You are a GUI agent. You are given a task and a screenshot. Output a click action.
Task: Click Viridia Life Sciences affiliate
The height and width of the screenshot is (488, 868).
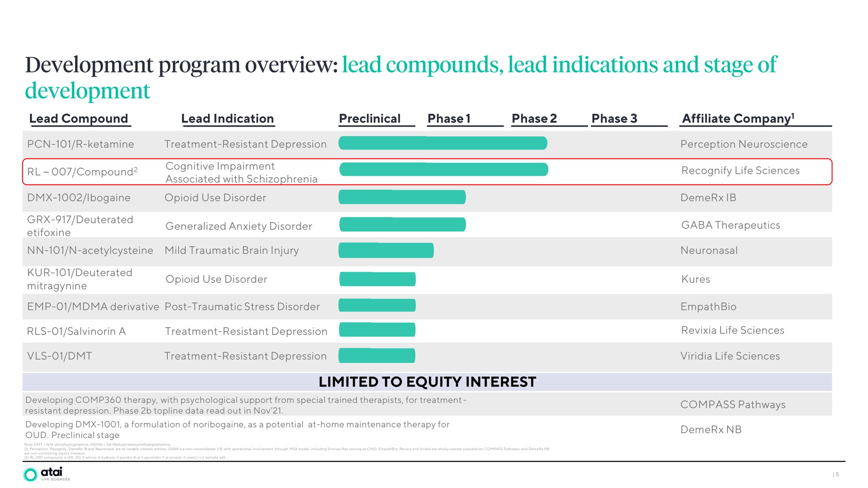(x=730, y=356)
